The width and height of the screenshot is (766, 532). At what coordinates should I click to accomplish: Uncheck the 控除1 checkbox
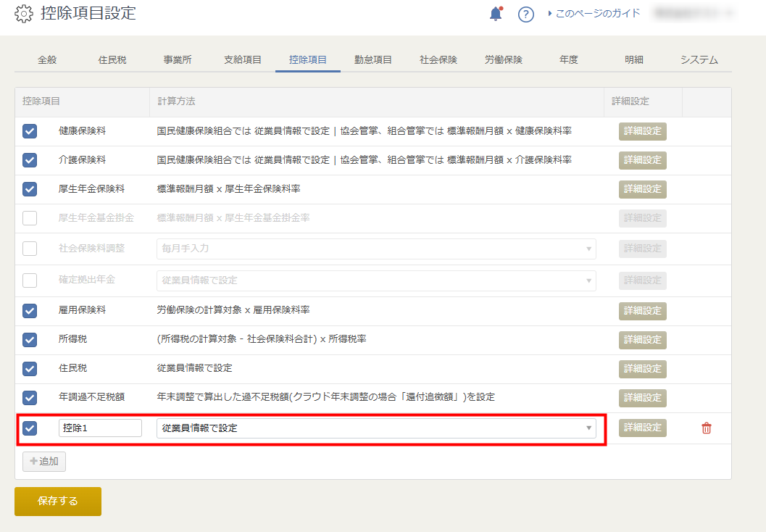pos(30,428)
